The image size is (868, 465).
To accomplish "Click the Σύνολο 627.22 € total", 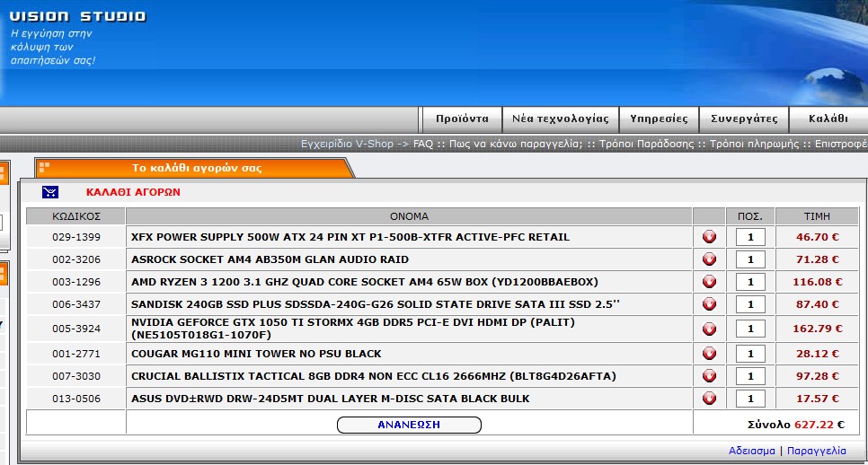I will (795, 425).
